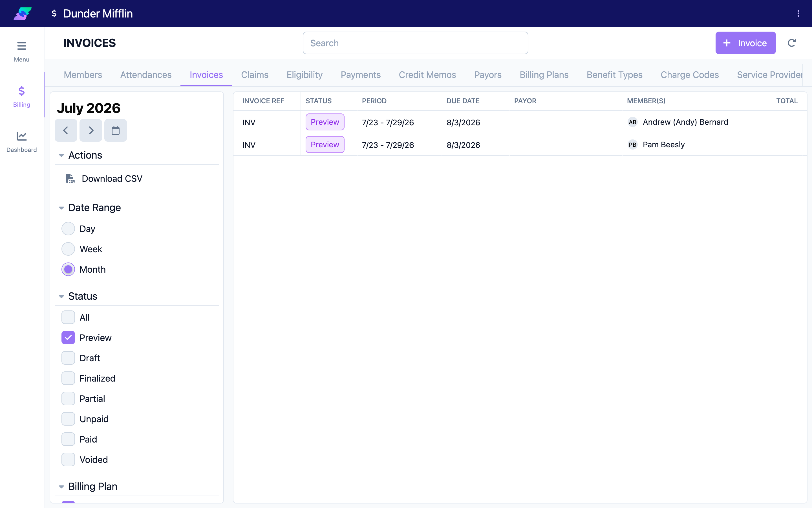Select the Day date range
This screenshot has height=508, width=812.
tap(68, 229)
